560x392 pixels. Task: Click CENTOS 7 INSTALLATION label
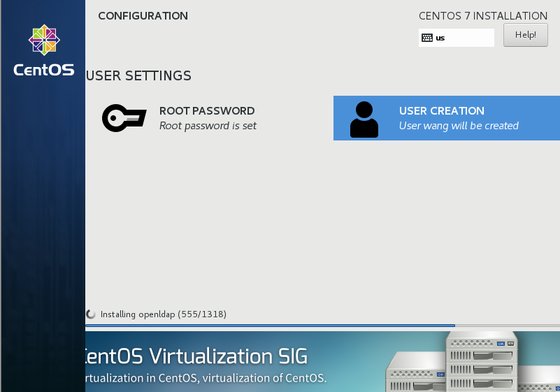(483, 15)
